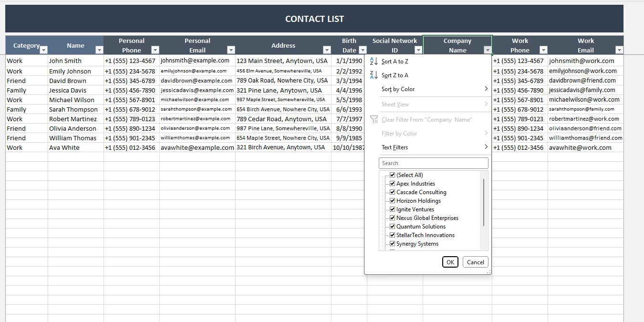Open the Personal Phone filter dropdown

155,50
